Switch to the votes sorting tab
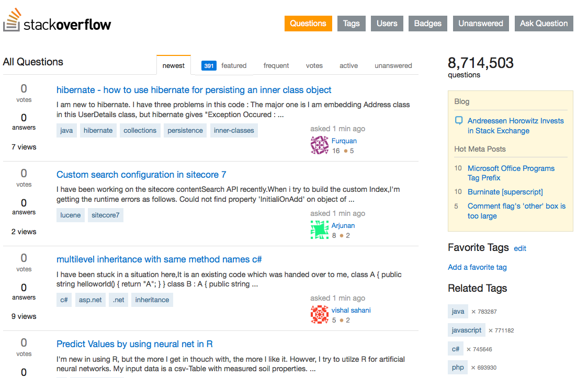This screenshot has height=378, width=588. click(314, 65)
